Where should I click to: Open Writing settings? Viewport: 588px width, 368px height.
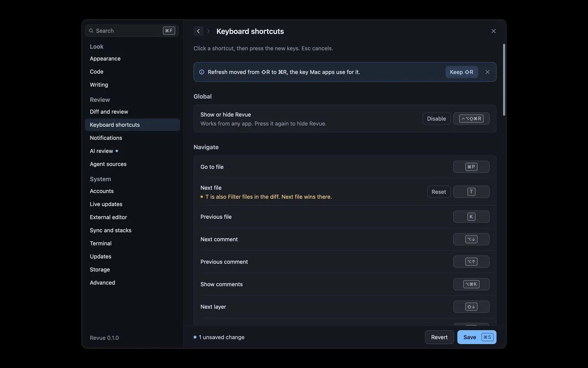coord(132,85)
